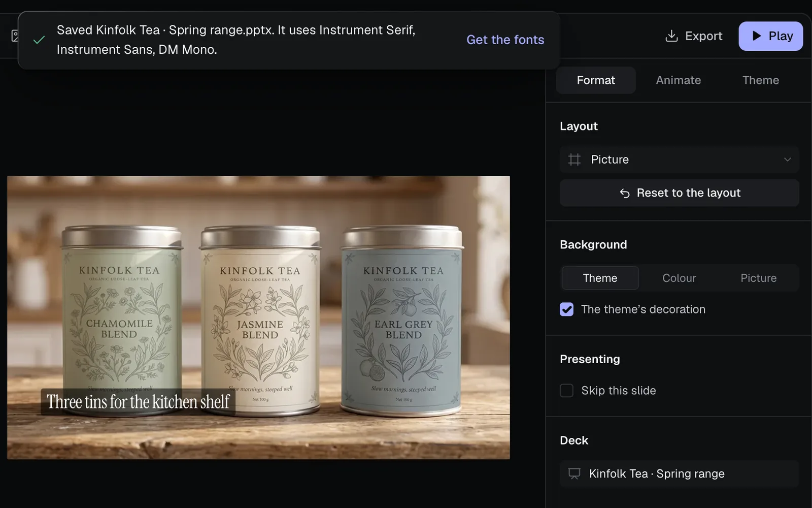Click the Export button label
The image size is (812, 508).
tap(703, 36)
